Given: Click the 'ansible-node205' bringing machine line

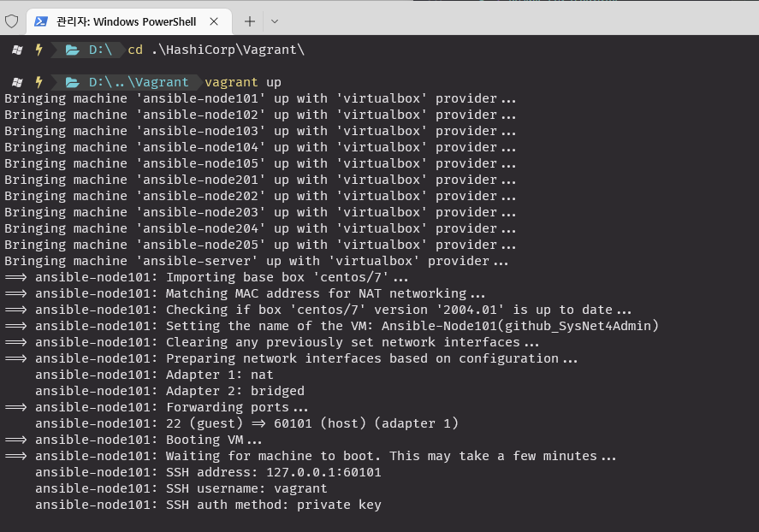Looking at the screenshot, I should 260,245.
